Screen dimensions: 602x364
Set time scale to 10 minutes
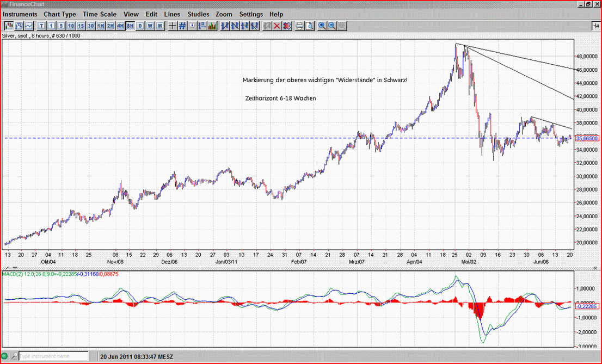(x=71, y=26)
